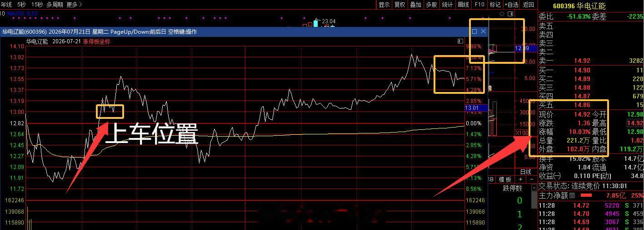Click the 最低 value 12.90
This screenshot has width=644, height=230.
tap(635, 132)
